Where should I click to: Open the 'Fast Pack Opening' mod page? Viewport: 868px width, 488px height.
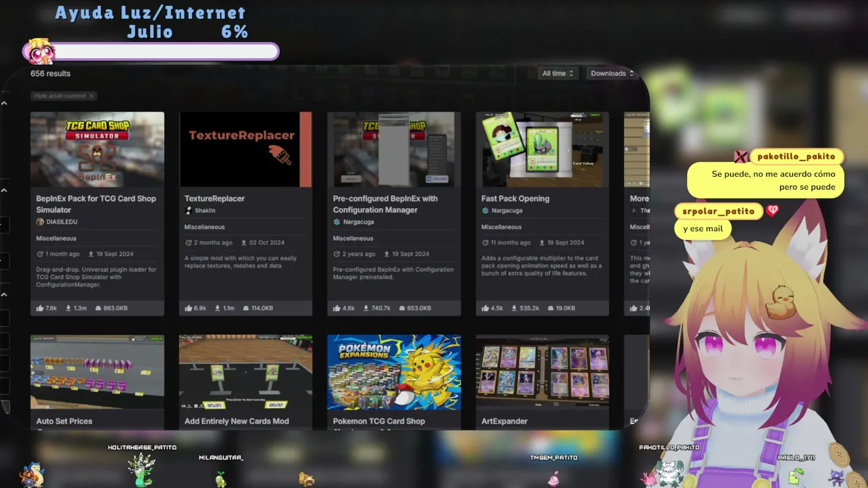pyautogui.click(x=515, y=199)
